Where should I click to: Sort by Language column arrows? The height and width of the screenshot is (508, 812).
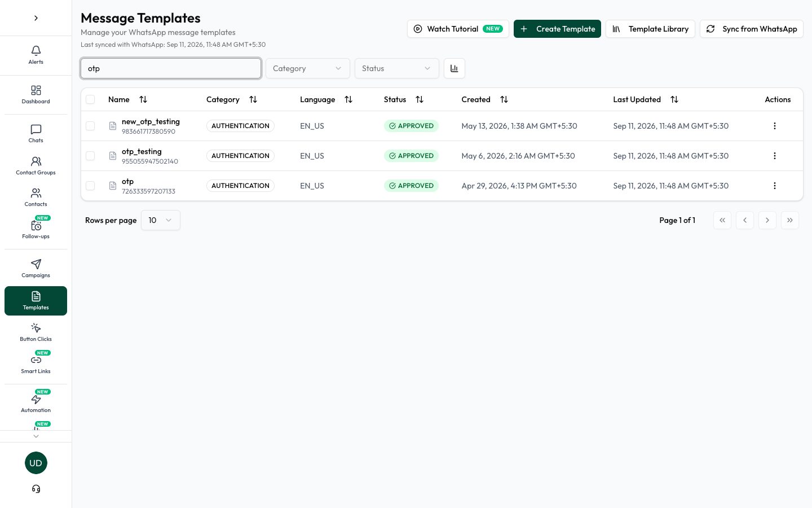click(x=348, y=99)
